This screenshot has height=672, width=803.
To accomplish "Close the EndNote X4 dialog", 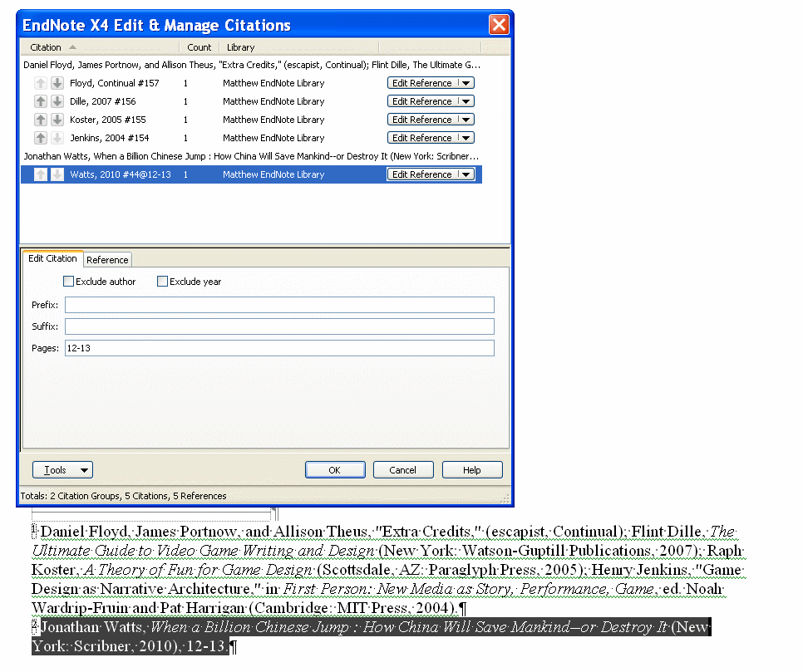I will click(499, 25).
